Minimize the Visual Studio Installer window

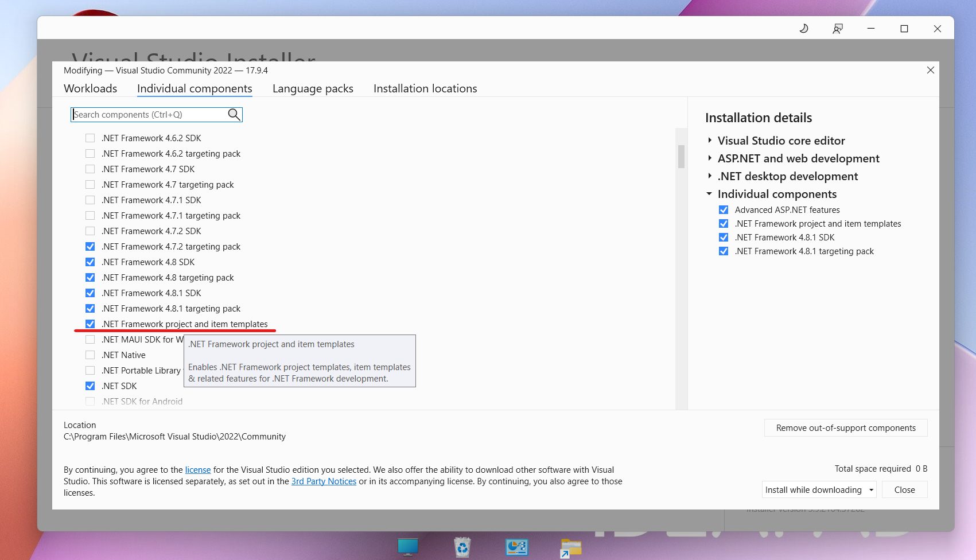click(871, 29)
